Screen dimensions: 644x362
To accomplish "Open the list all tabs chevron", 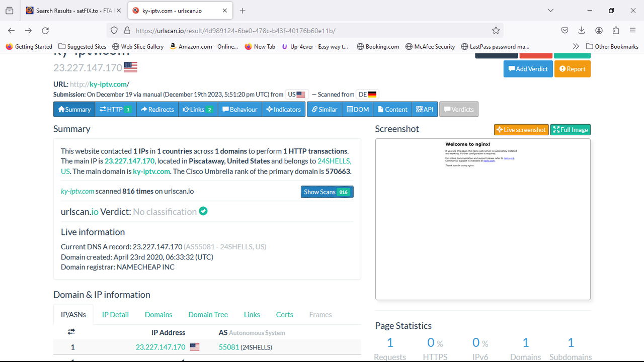I will pyautogui.click(x=550, y=11).
